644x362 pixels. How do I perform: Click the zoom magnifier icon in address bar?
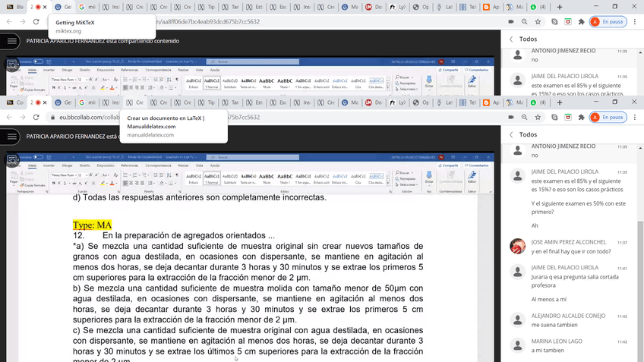[525, 118]
